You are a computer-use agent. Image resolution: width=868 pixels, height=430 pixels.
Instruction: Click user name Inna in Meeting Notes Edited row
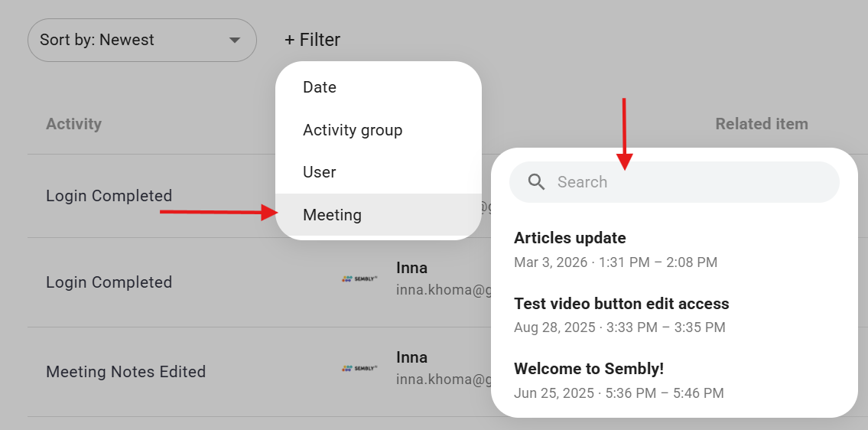411,357
